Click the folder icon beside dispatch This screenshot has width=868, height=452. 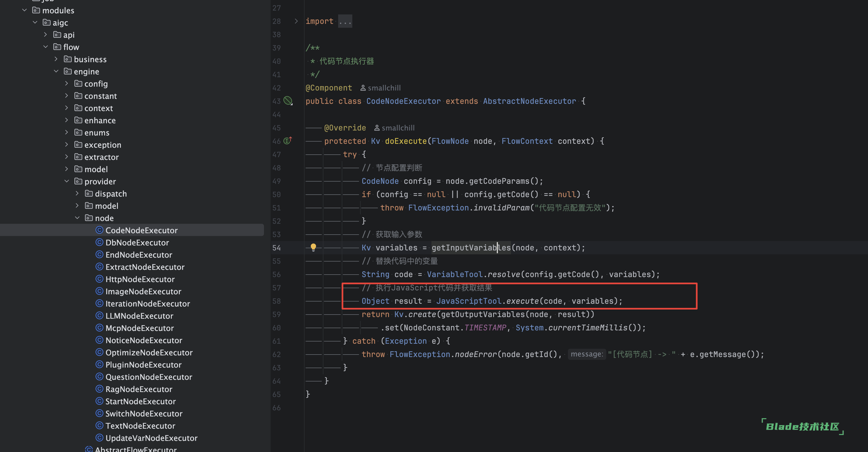(x=89, y=194)
